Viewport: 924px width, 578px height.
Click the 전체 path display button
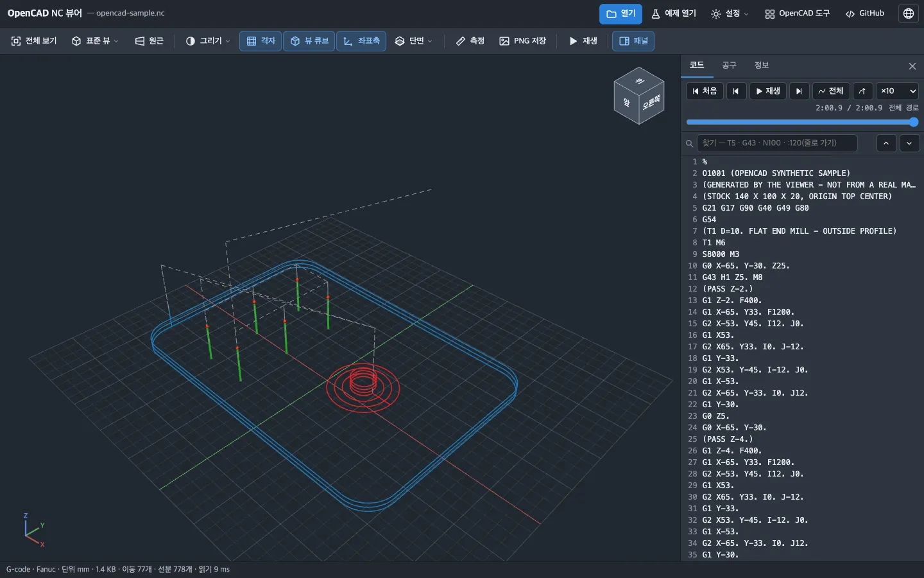[831, 91]
